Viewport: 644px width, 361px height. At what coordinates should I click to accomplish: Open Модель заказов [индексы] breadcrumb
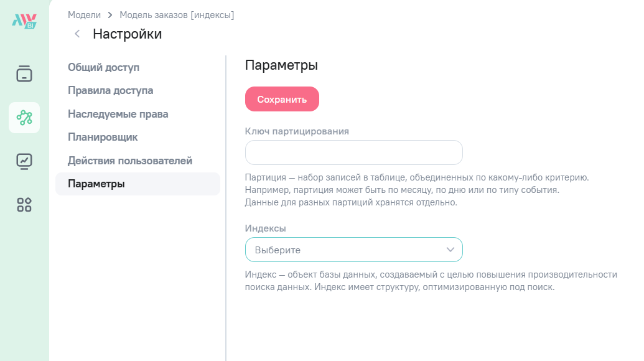pos(177,15)
